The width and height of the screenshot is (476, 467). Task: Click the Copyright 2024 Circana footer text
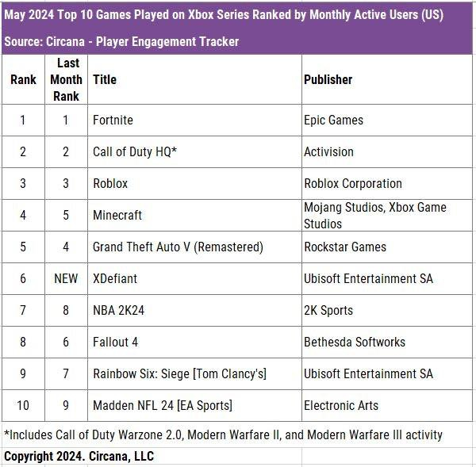(79, 456)
